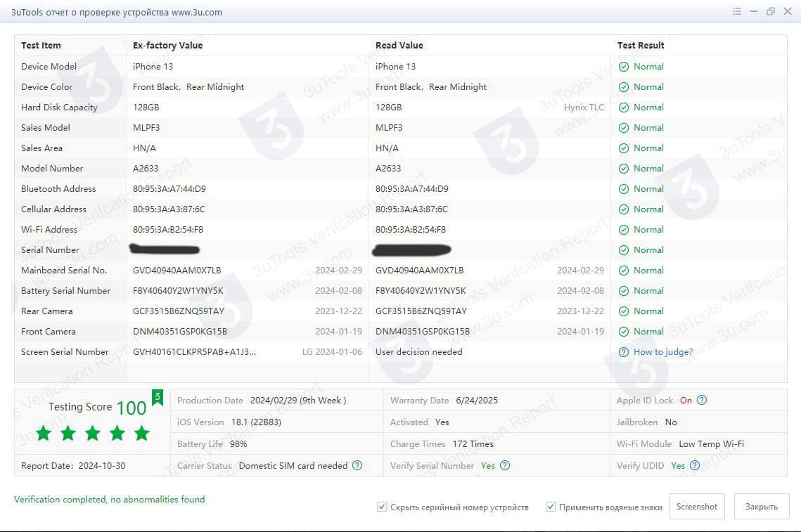Select ex-factory mainboard serial GVD40940AAM0X7LB

point(177,271)
